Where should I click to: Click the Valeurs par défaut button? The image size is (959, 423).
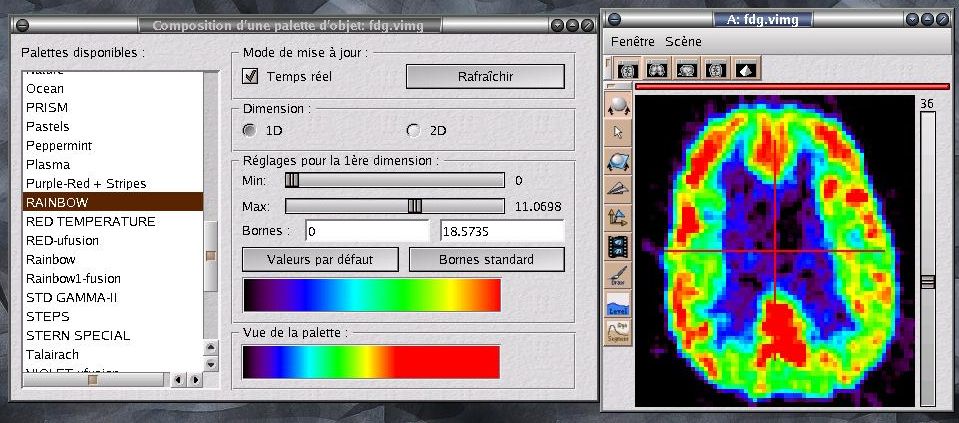tap(320, 259)
